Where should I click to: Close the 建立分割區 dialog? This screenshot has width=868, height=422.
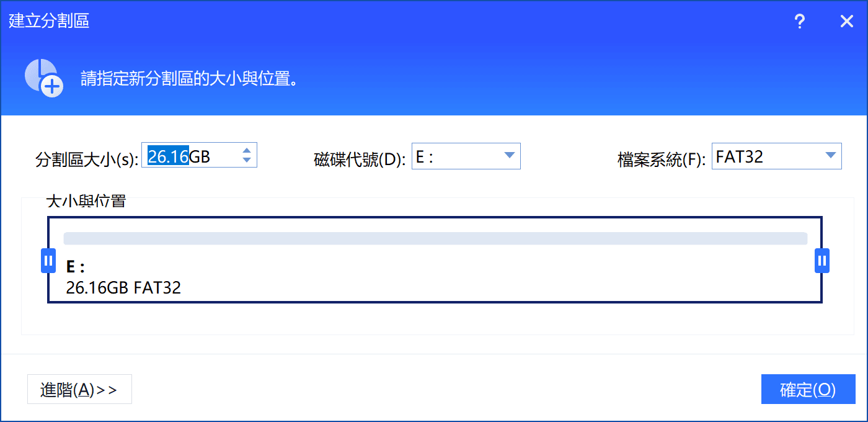[x=847, y=21]
